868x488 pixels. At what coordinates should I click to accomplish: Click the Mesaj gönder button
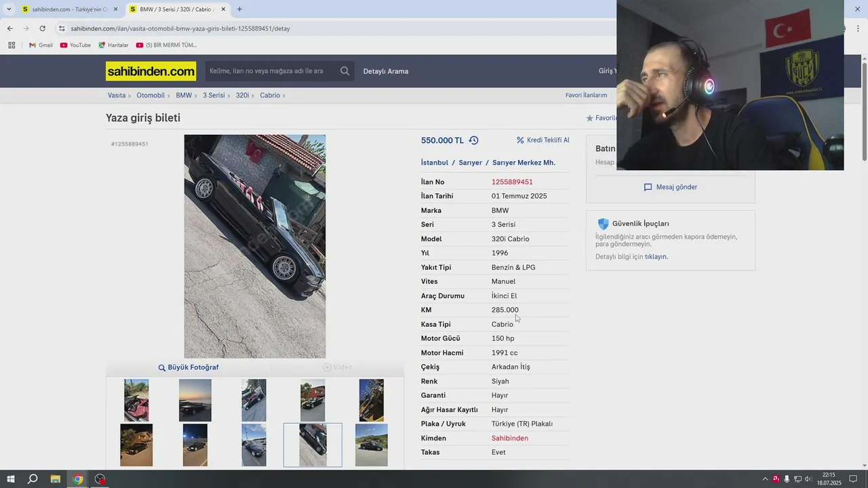tap(670, 187)
